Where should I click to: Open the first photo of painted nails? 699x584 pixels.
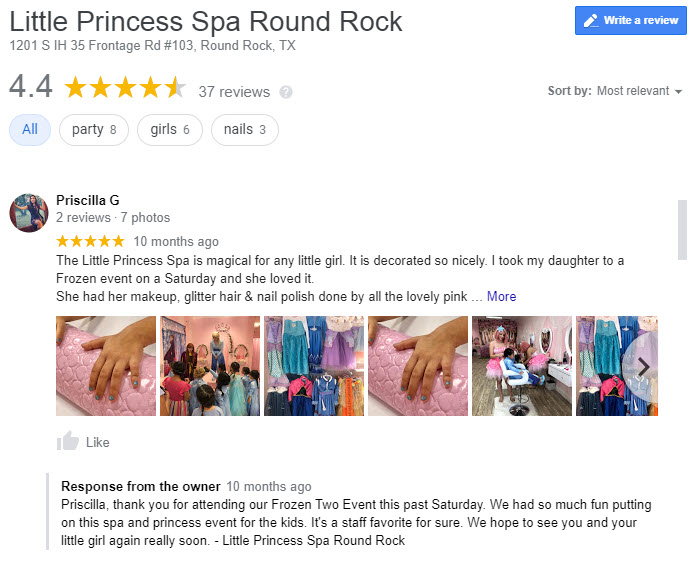click(x=106, y=366)
